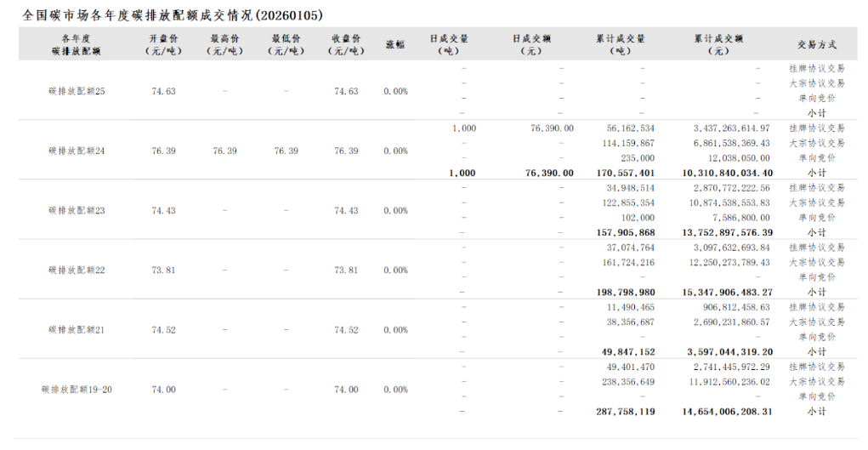Select the 收盘价 column header
The image size is (868, 450).
[346, 44]
